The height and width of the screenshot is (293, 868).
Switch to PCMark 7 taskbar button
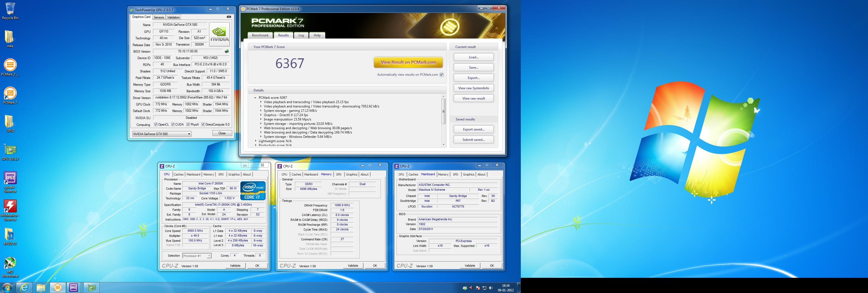[x=58, y=288]
